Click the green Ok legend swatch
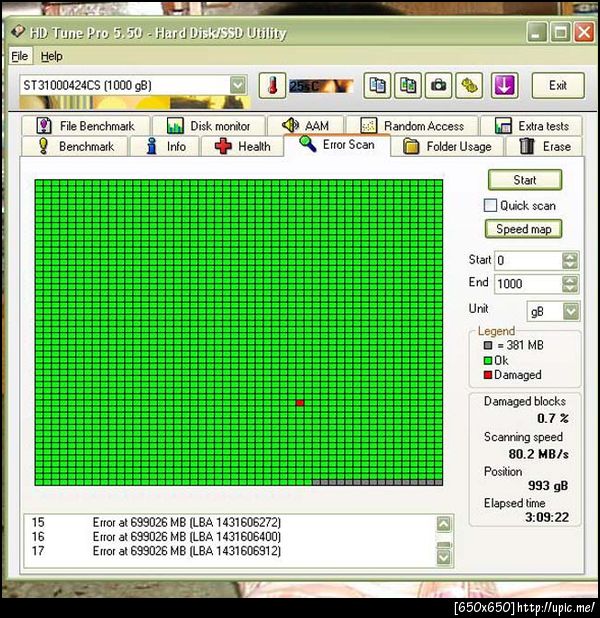 click(488, 360)
